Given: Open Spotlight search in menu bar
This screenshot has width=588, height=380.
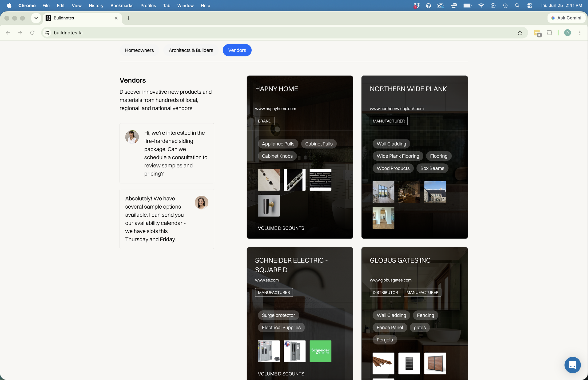Looking at the screenshot, I should click(x=517, y=5).
